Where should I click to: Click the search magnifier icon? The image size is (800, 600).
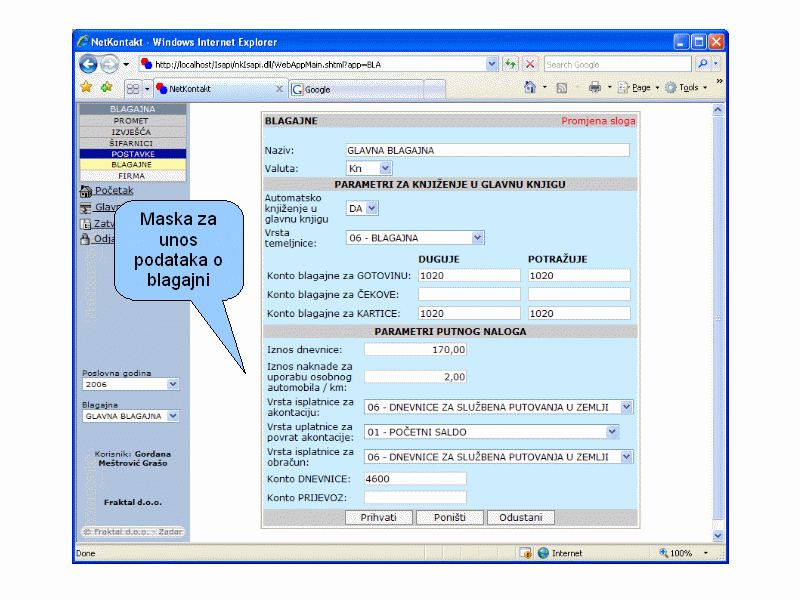[703, 64]
